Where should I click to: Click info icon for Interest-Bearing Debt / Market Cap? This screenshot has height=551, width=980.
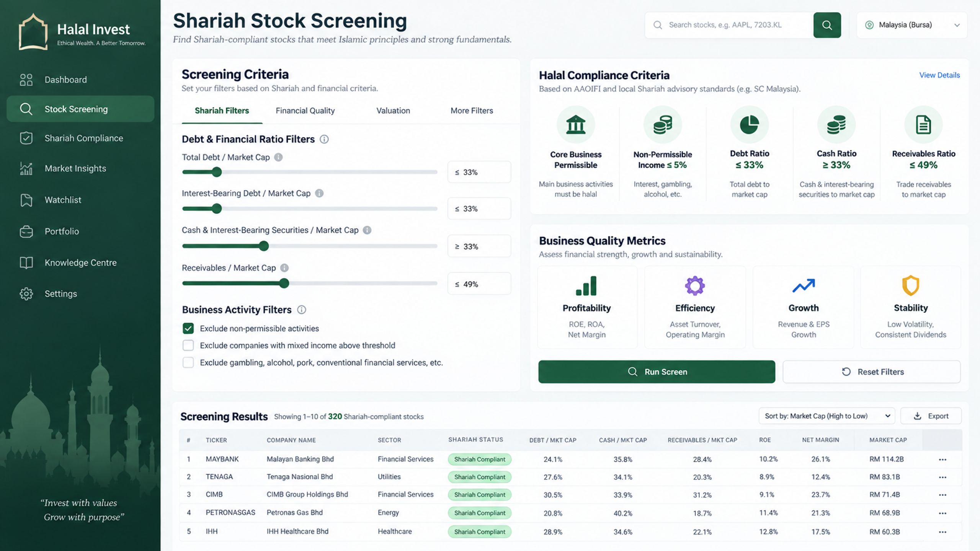tap(319, 193)
